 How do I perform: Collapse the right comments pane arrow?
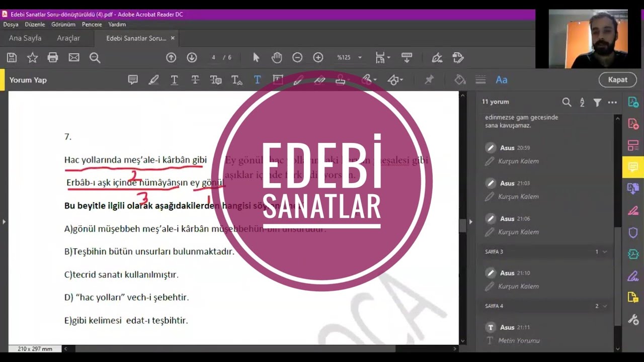(471, 221)
